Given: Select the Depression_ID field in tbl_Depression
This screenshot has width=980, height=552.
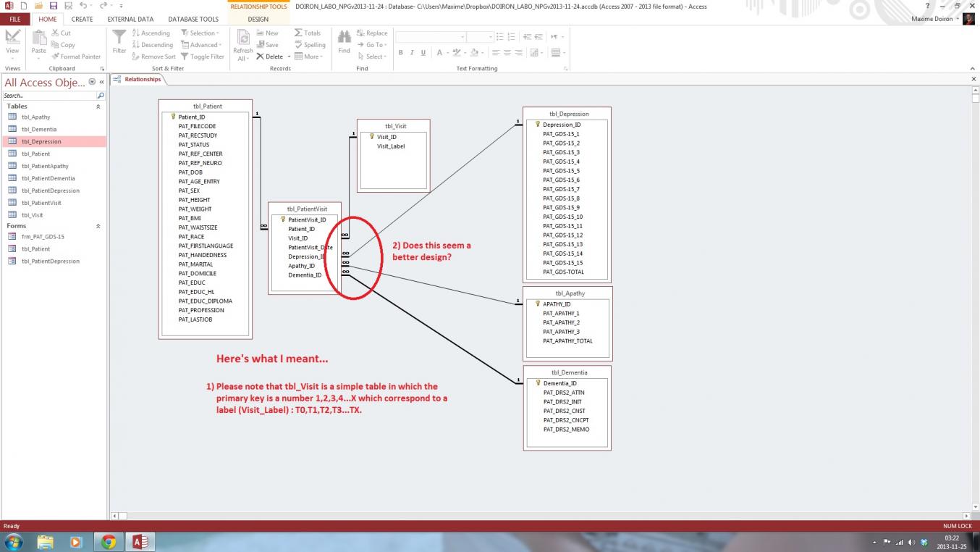Looking at the screenshot, I should coord(561,125).
